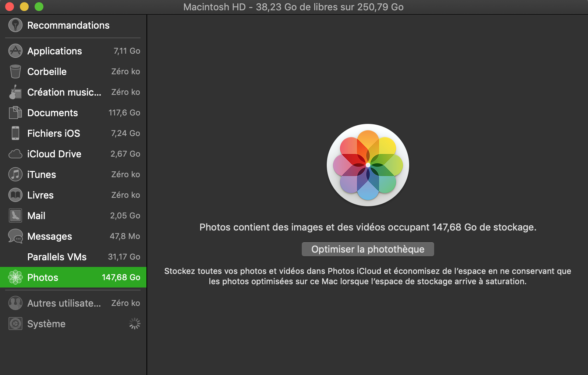Click the Livres label

pos(40,195)
